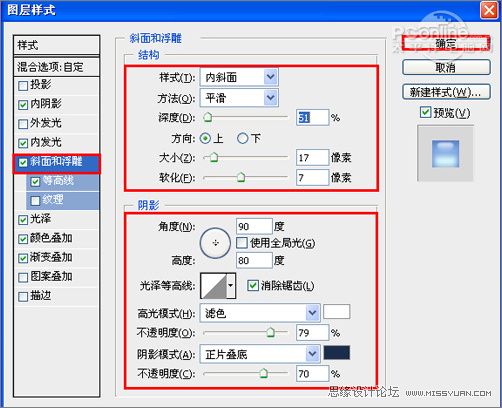Select the 下 direction radio button
This screenshot has height=408, width=502.
click(242, 138)
